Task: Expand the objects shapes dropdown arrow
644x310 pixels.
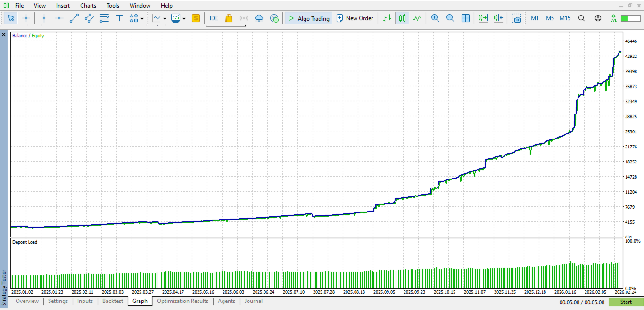Action: [x=142, y=19]
